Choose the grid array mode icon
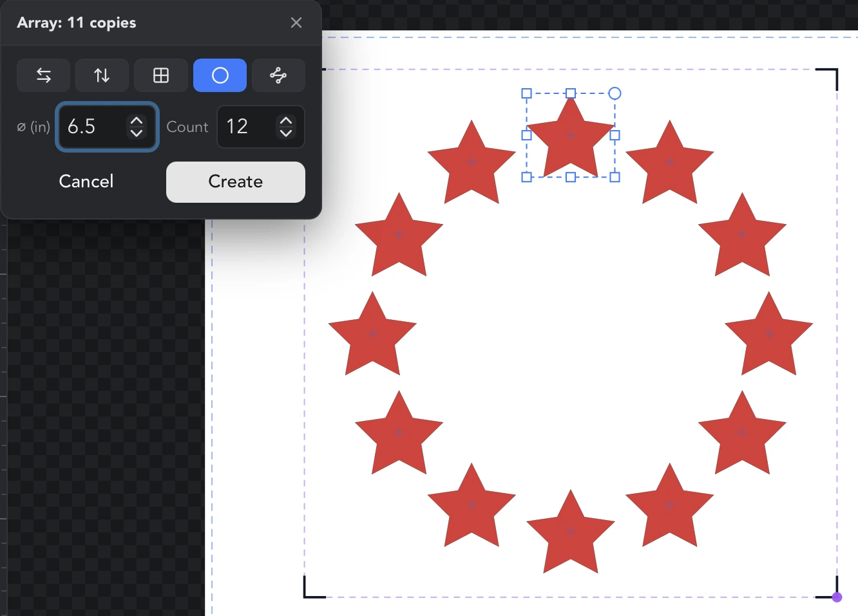This screenshot has height=616, width=858. click(161, 75)
